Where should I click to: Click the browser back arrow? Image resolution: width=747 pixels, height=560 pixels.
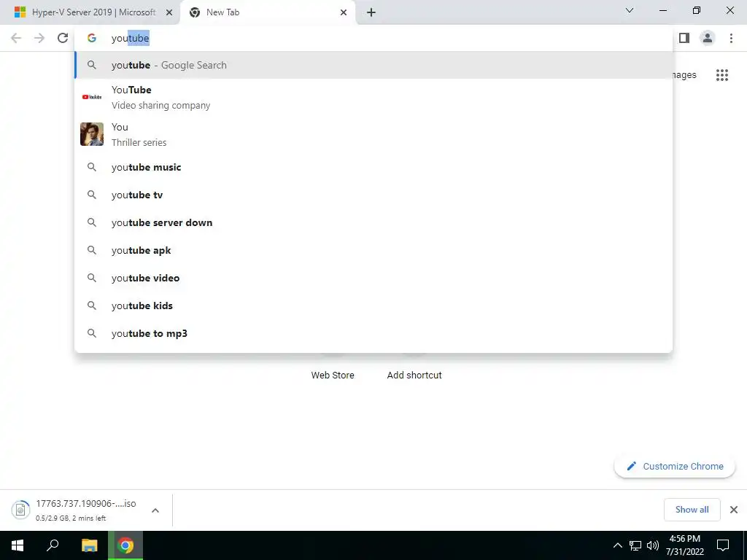point(16,38)
